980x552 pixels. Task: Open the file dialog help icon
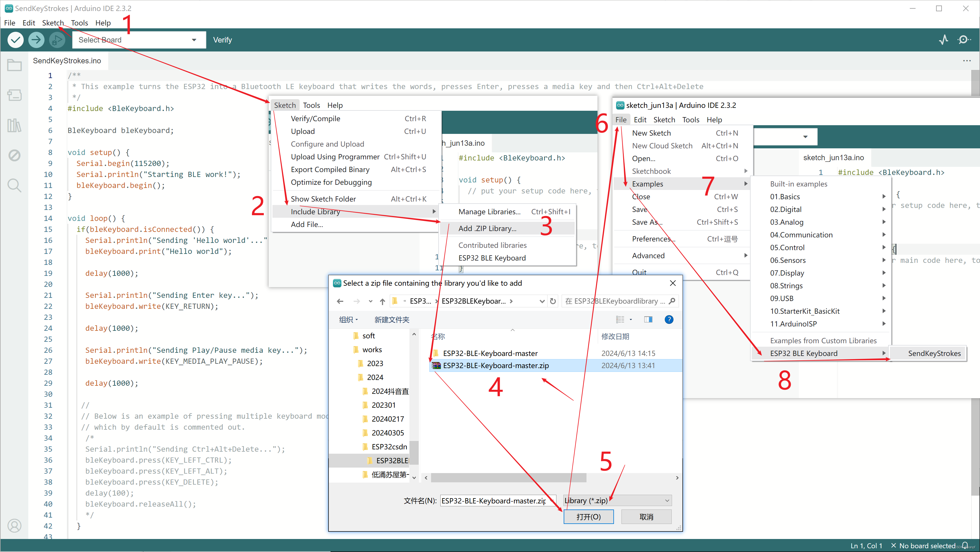669,320
